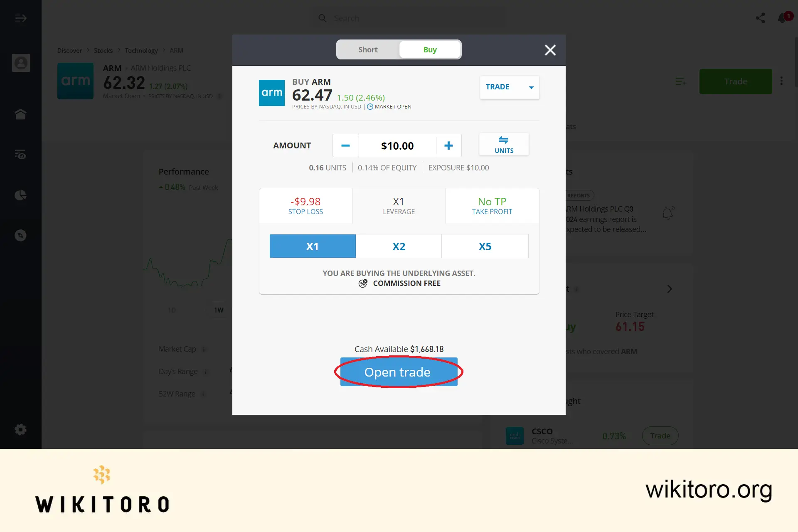Screen dimensions: 798x532
Task: Click the home sidebar icon
Action: pos(21,113)
